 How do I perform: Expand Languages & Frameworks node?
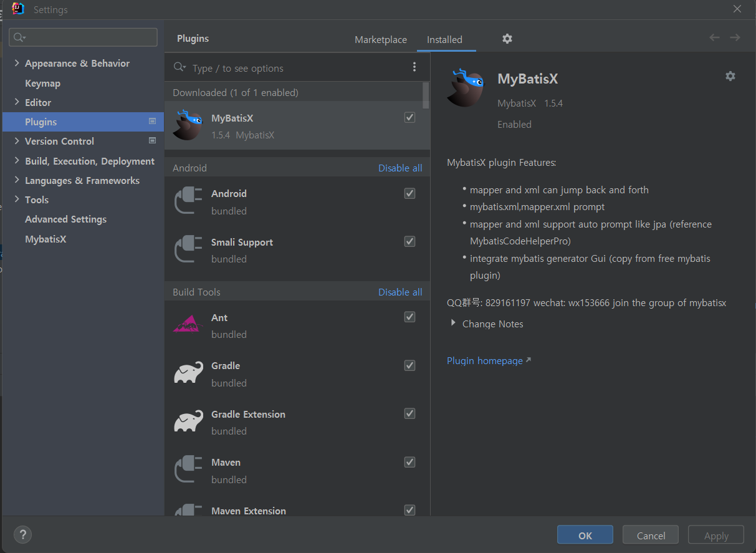point(17,180)
